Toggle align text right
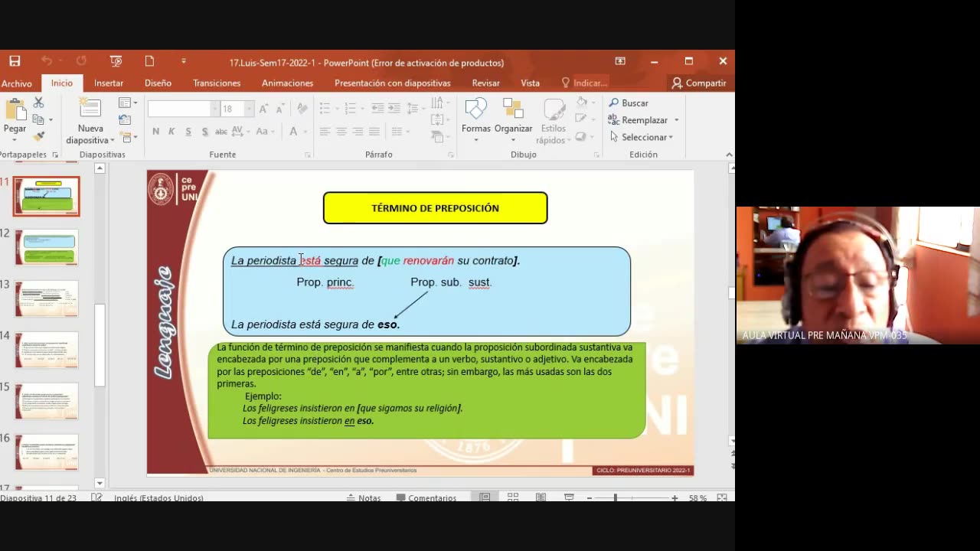Viewport: 980px width, 551px height. point(358,132)
